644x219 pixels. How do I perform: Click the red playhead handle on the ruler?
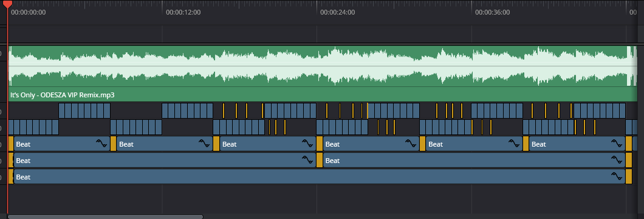(7, 4)
